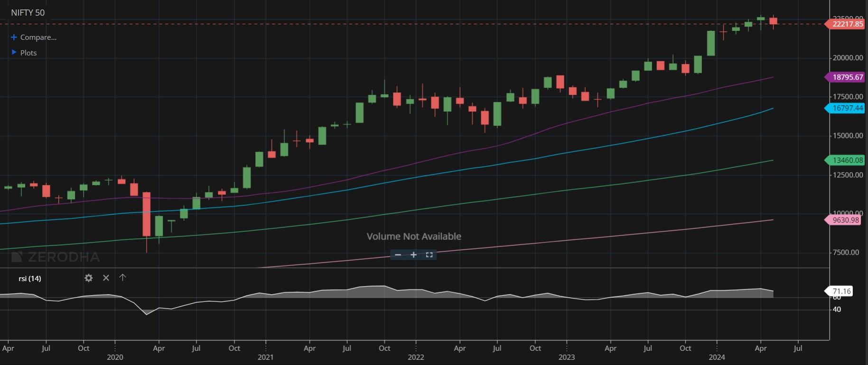Select pink moving average tag 9630.98

(844, 220)
